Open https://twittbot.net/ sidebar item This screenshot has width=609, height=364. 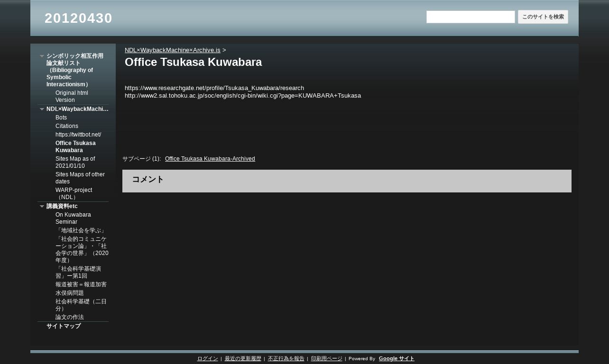[78, 135]
